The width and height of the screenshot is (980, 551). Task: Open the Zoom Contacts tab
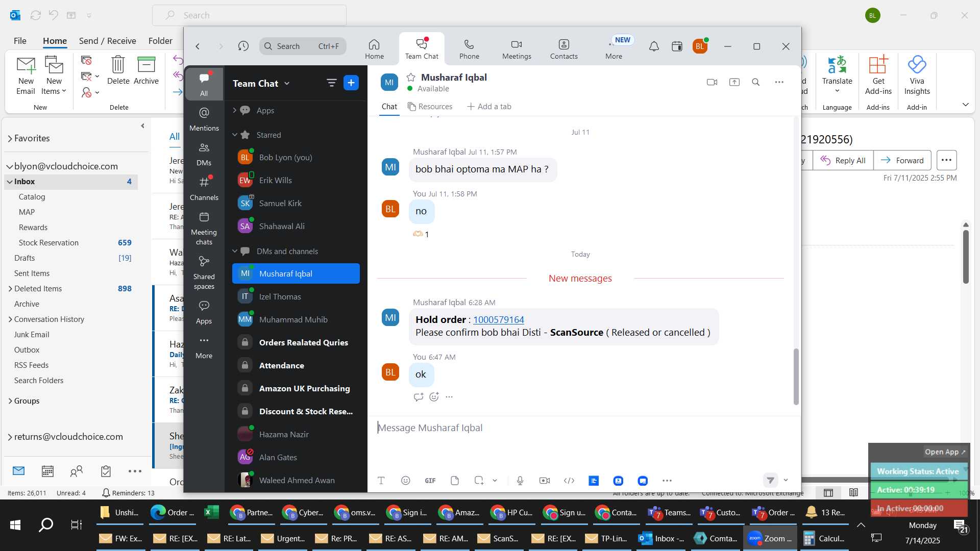[563, 49]
